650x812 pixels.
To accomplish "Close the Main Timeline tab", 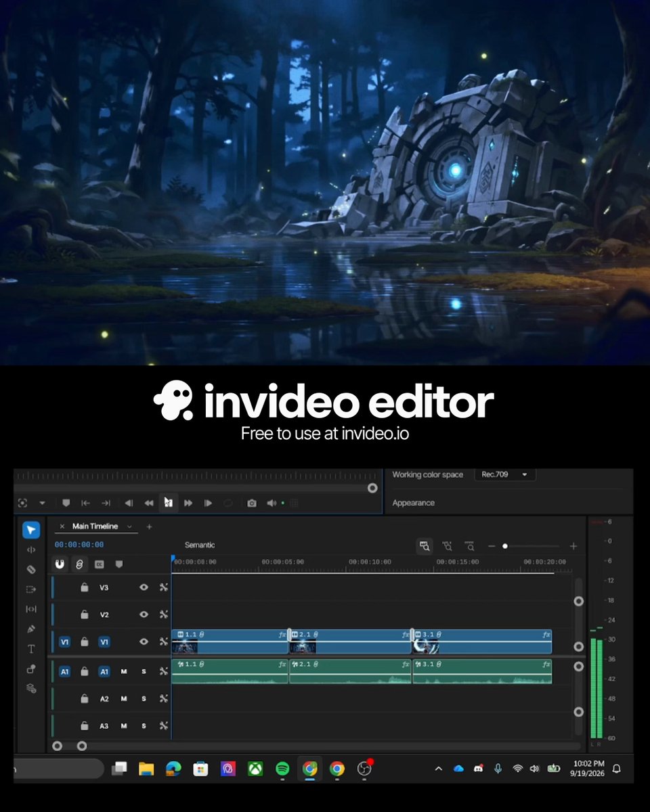I will coord(62,526).
